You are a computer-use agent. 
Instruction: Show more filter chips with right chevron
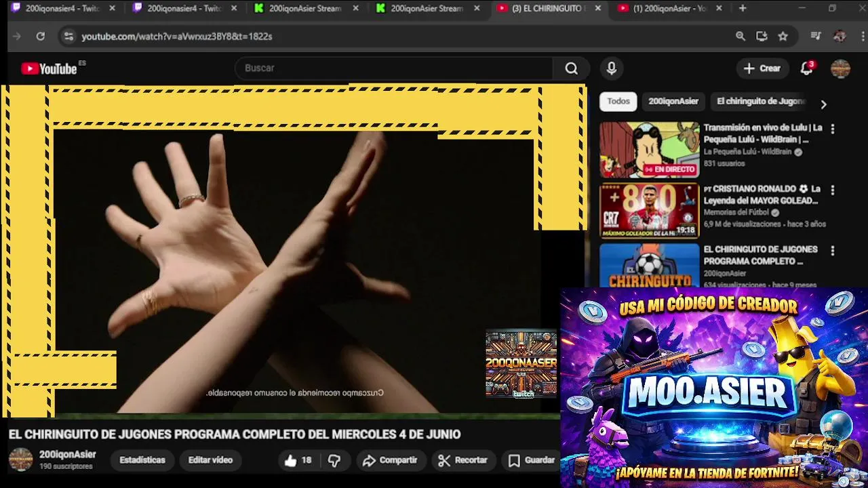(823, 104)
